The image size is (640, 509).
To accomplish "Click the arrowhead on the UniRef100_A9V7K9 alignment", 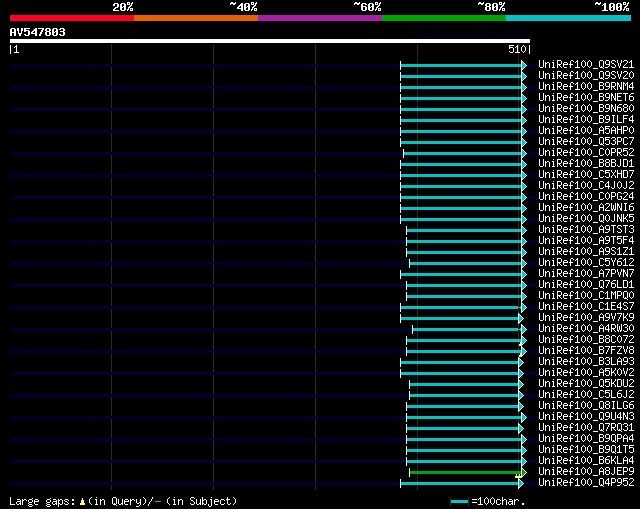I will click(x=521, y=318).
